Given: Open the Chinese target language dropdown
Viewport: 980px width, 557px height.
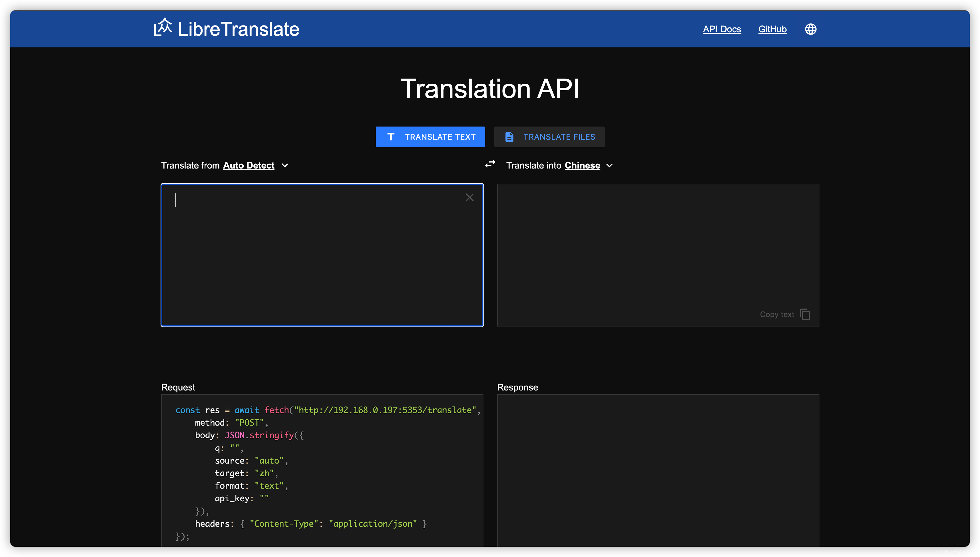Looking at the screenshot, I should pos(582,165).
